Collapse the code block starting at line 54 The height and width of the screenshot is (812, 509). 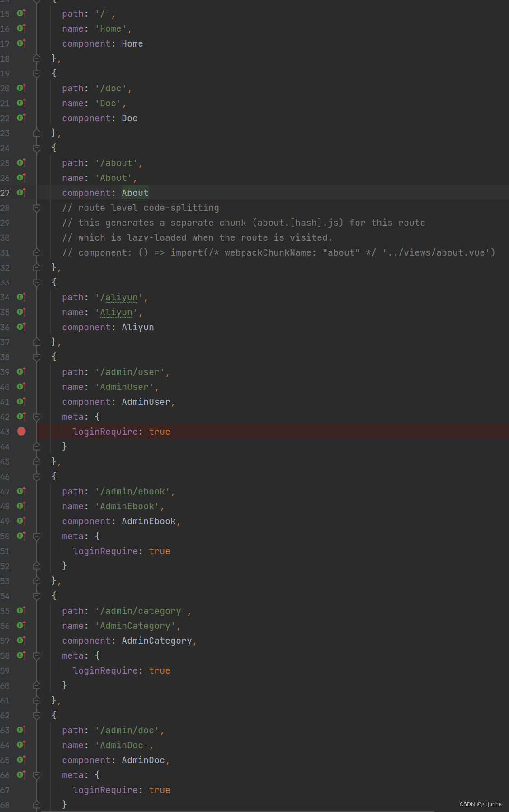[x=37, y=596]
